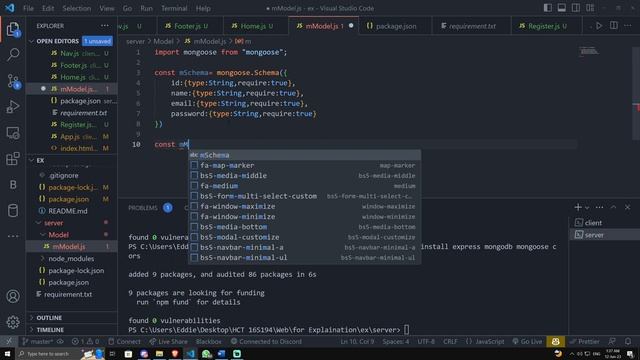This screenshot has height=360, width=640.
Task: Click Prettier in status bar
Action: point(584,341)
